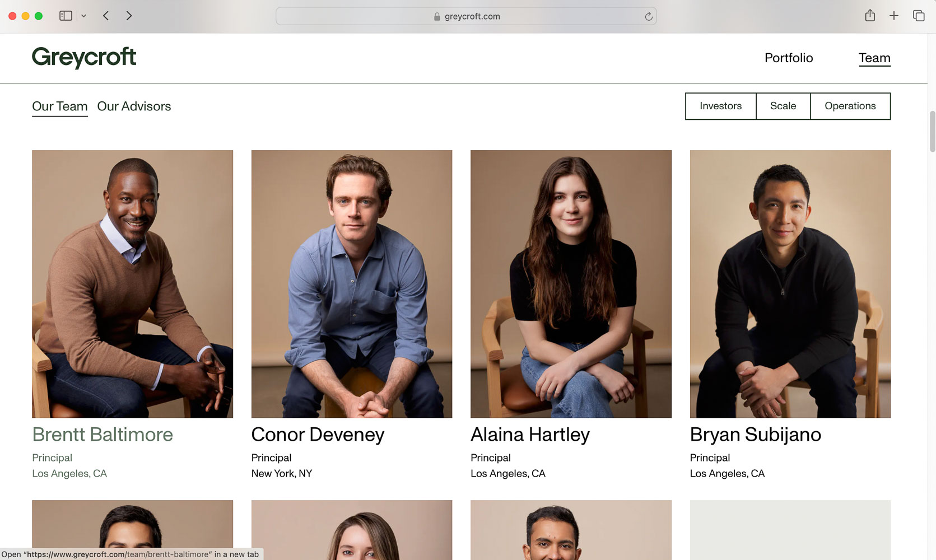Image resolution: width=936 pixels, height=560 pixels.
Task: Enter full screen with the green button
Action: [39, 16]
